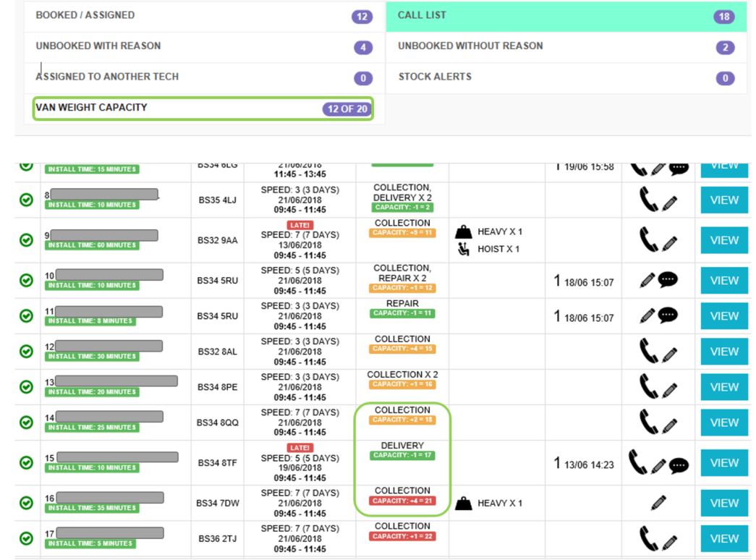Screen dimensions: 756x560
Task: Click VIEW button for BS32 8AL row
Action: coord(723,351)
